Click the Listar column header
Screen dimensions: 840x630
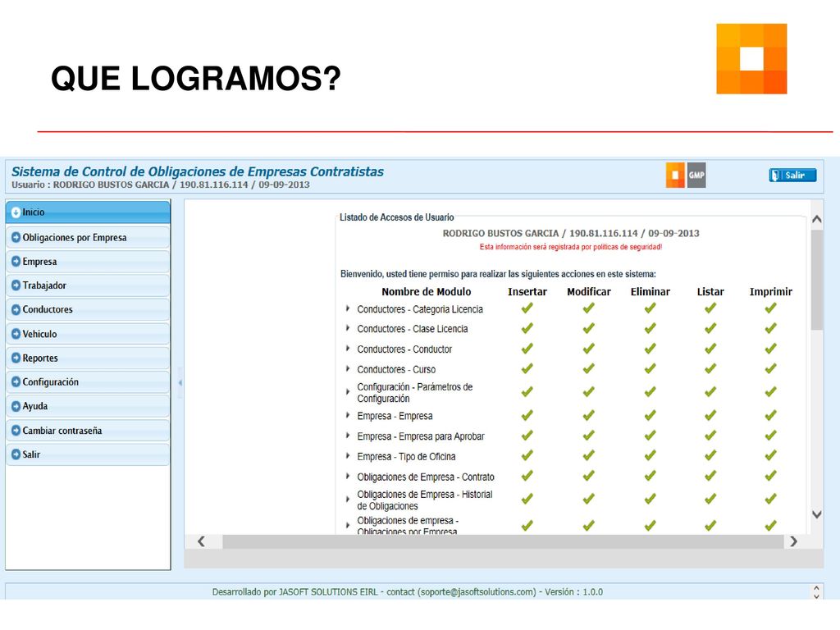tap(710, 291)
